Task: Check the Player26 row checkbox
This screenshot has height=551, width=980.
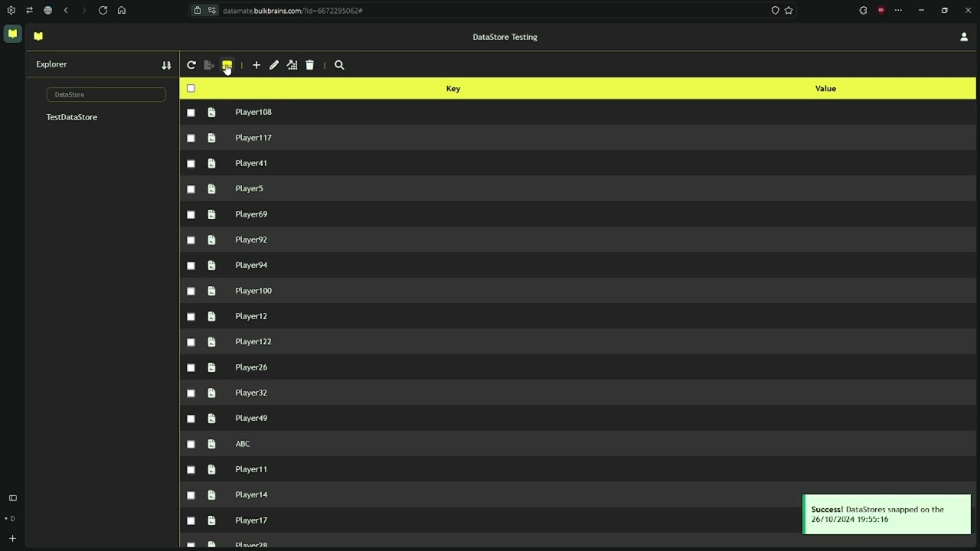Action: pyautogui.click(x=191, y=367)
